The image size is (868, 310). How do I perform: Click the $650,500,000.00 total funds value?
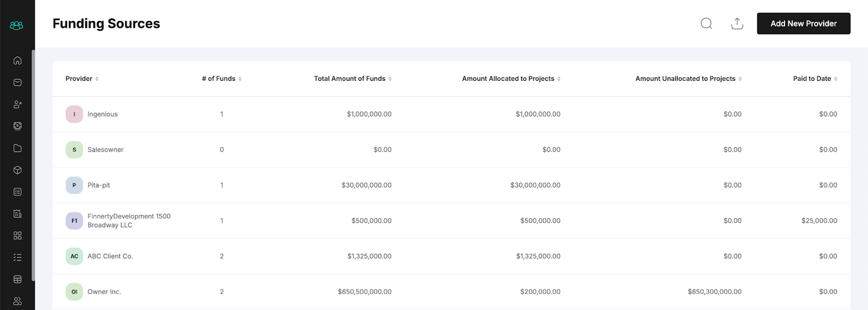pyautogui.click(x=365, y=292)
